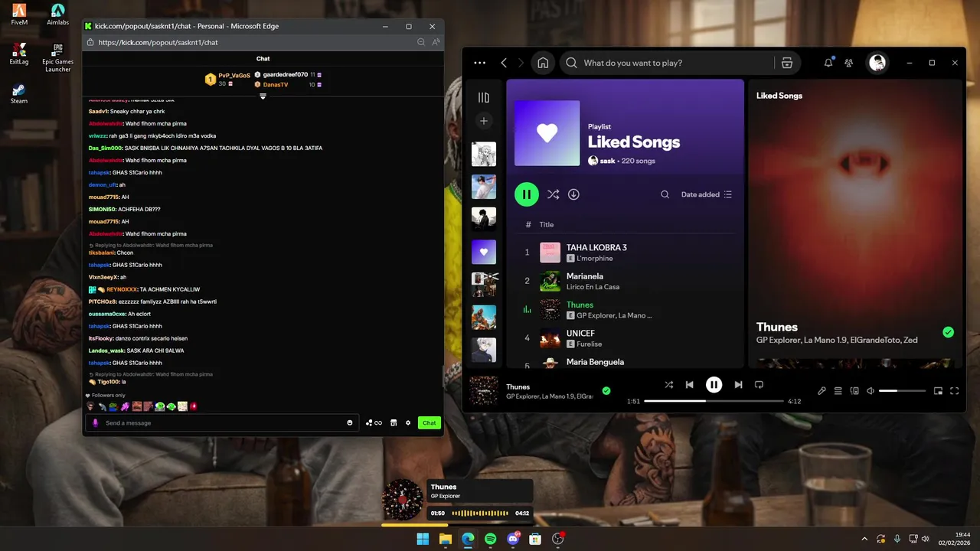Image resolution: width=980 pixels, height=551 pixels.
Task: Skip to previous track
Action: coord(690,385)
